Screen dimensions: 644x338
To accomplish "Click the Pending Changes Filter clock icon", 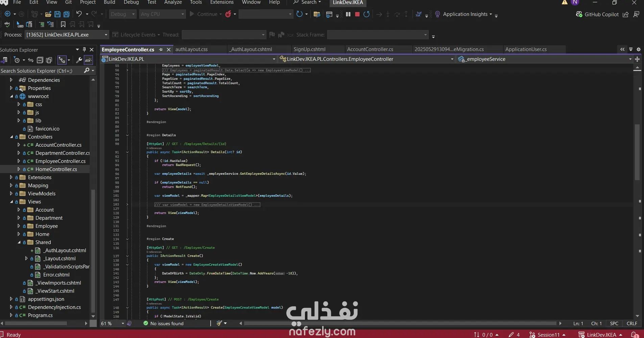I will click(17, 60).
